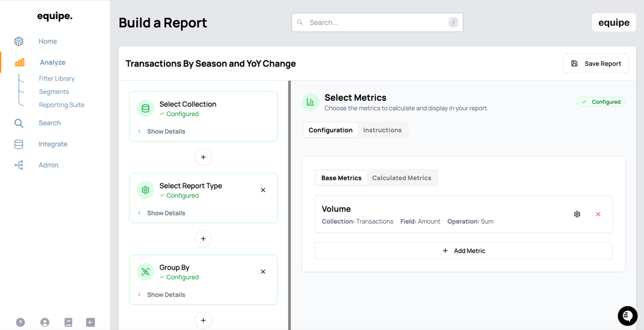Add step below Select Report Type

[x=204, y=239]
